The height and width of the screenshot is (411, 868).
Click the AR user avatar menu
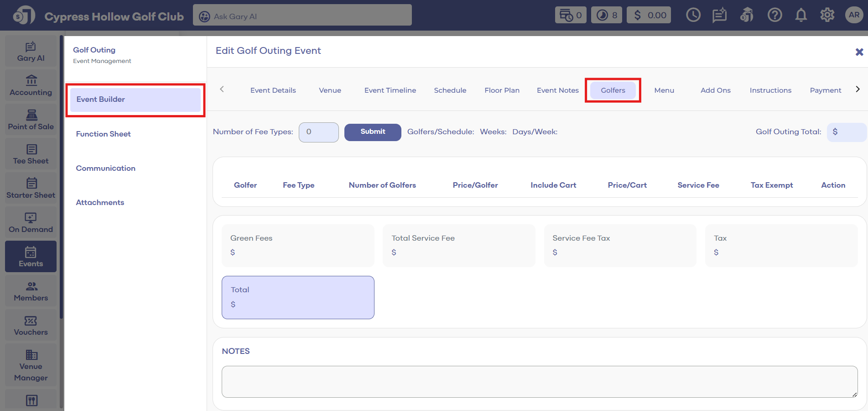coord(854,15)
